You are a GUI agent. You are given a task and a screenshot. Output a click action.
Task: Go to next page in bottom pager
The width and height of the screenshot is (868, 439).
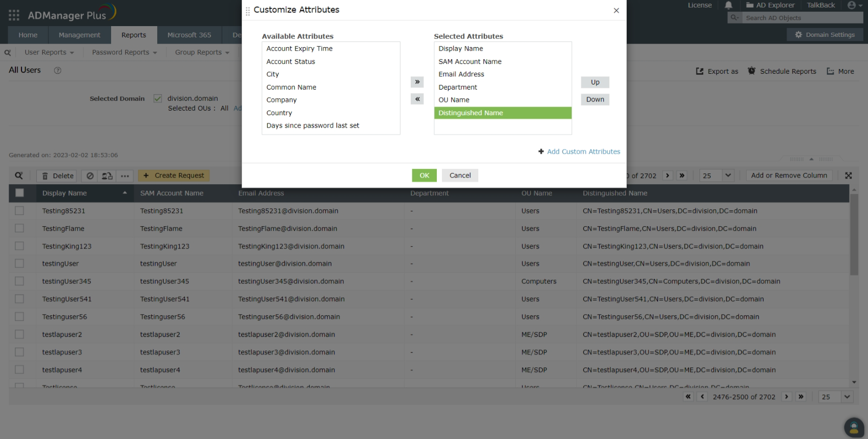787,397
